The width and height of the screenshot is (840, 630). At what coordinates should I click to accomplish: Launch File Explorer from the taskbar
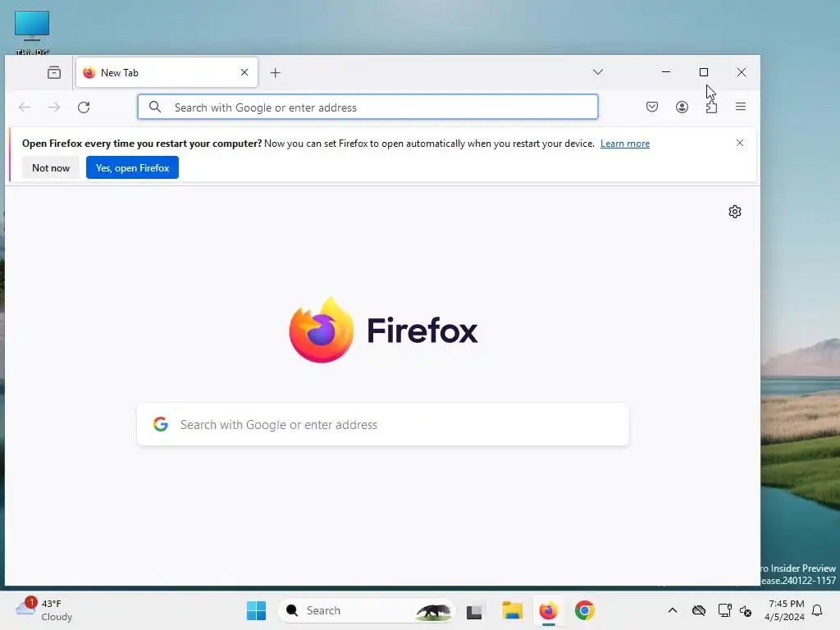(x=512, y=610)
